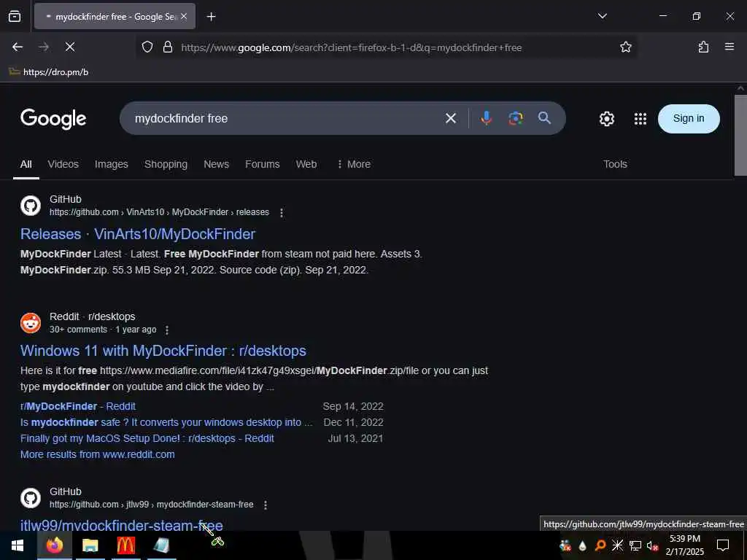Open search Tools options
This screenshot has width=747, height=560.
(615, 164)
